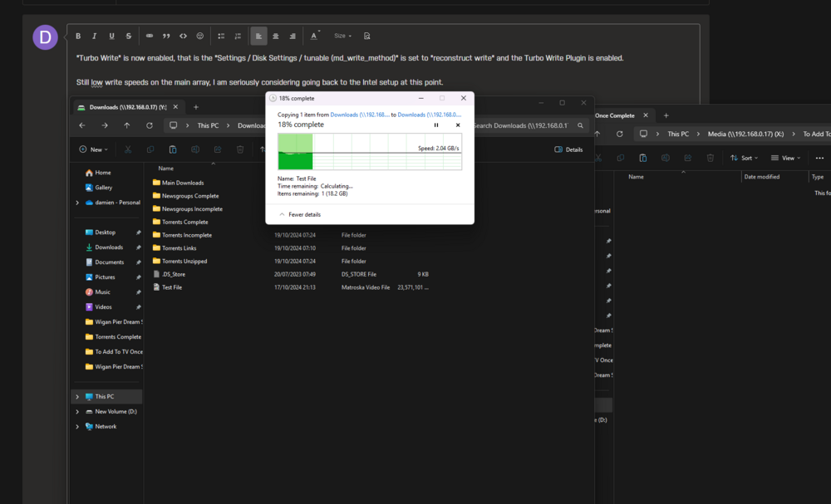Add a new tab in the Media Explorer window
Viewport: 831px width, 504px height.
pyautogui.click(x=666, y=115)
